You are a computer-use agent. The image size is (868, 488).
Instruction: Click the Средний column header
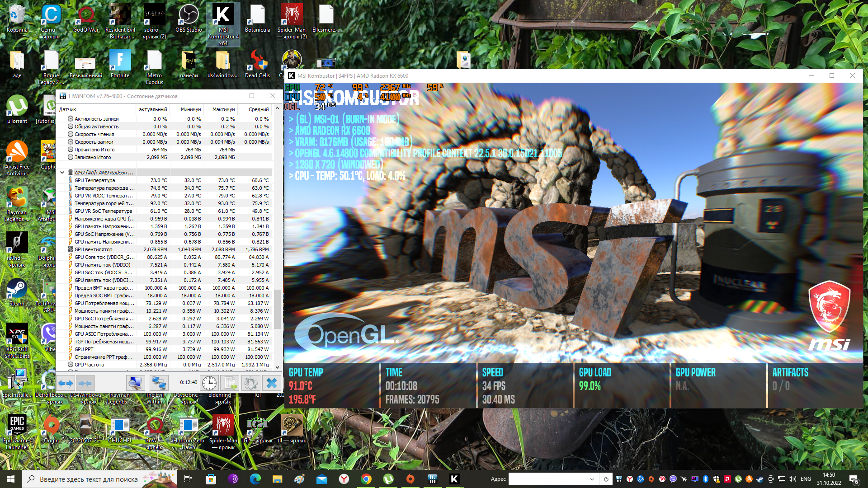coord(255,109)
